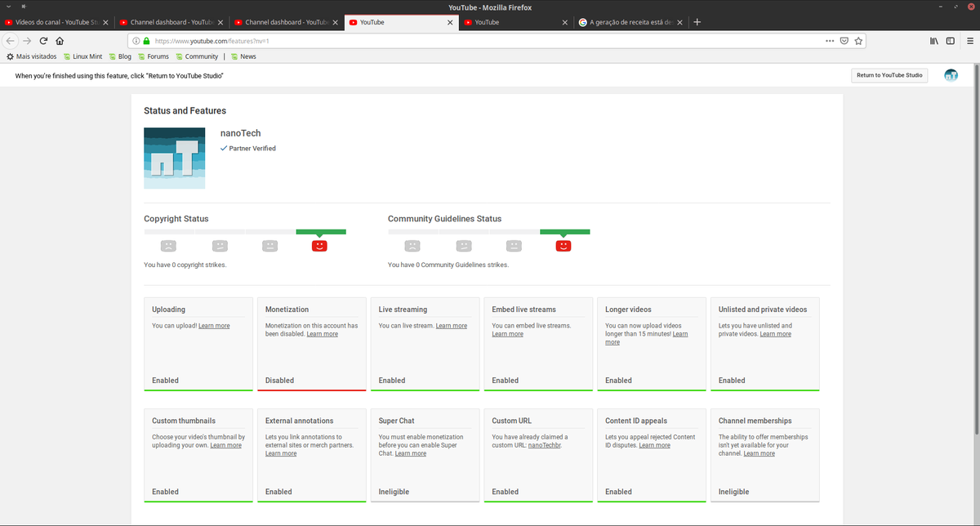Click the red smiley under Community Guidelines Status
The width and height of the screenshot is (980, 526).
(563, 245)
